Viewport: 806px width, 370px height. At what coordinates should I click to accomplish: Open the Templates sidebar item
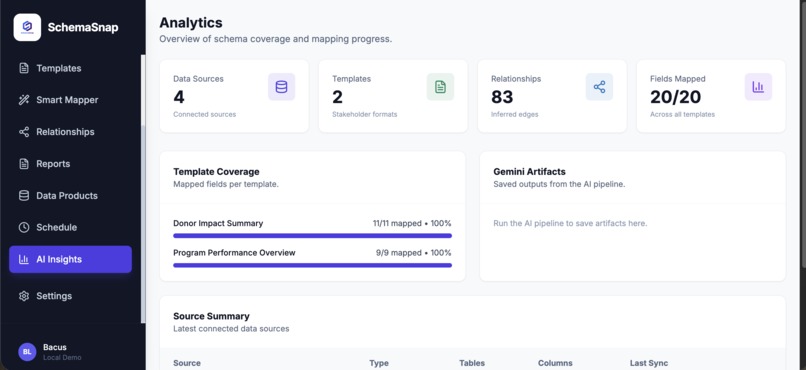[70, 68]
